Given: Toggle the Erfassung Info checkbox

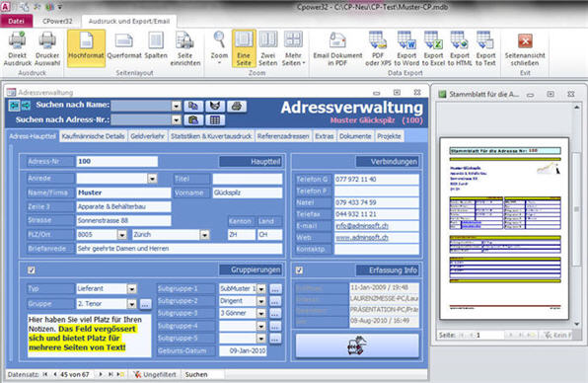Looking at the screenshot, I should coord(299,270).
